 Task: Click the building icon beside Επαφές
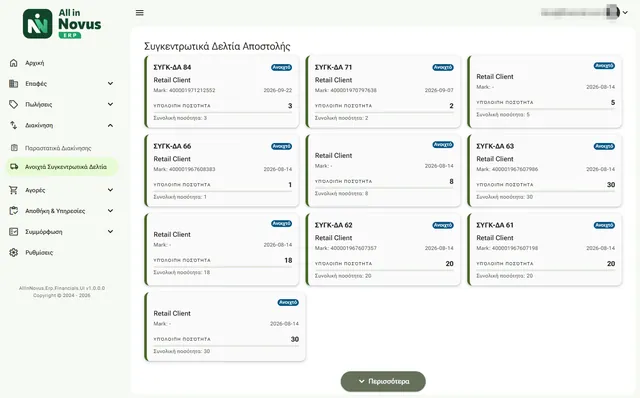point(13,84)
